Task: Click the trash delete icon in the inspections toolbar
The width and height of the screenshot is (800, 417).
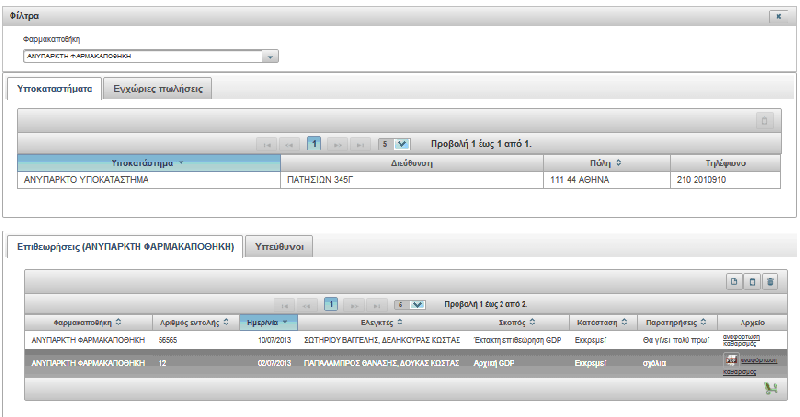Action: 770,282
